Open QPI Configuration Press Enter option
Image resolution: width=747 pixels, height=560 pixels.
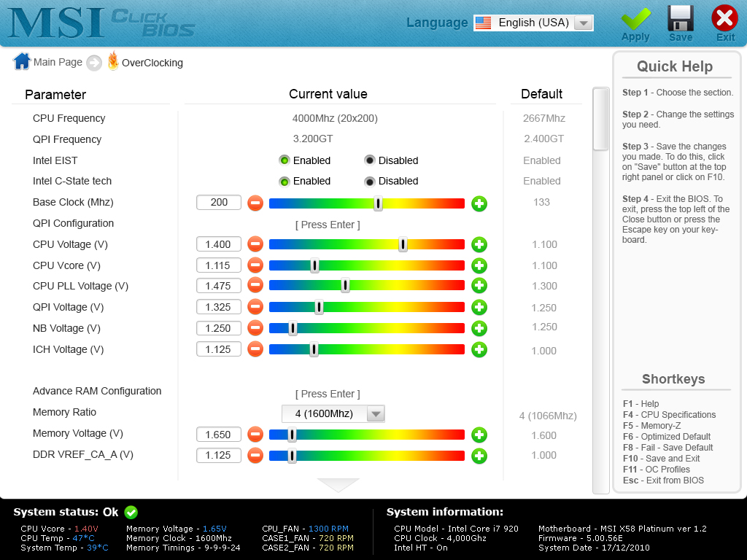(x=328, y=225)
